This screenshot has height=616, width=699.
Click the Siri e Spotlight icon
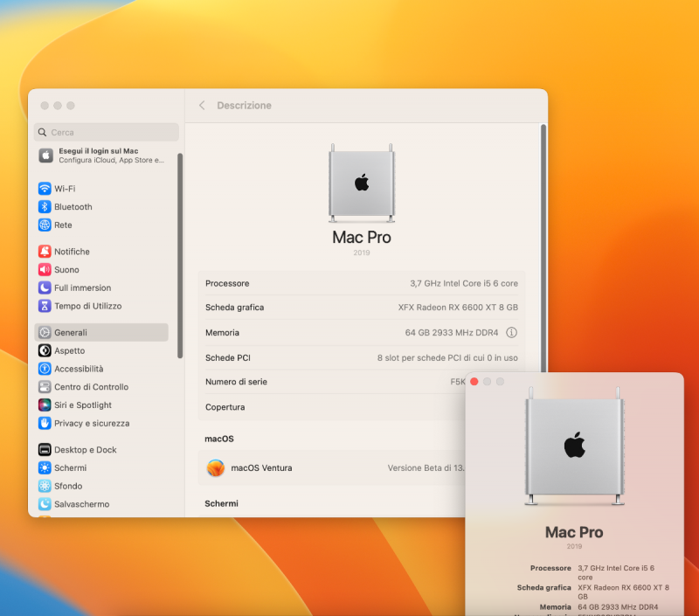click(x=45, y=405)
